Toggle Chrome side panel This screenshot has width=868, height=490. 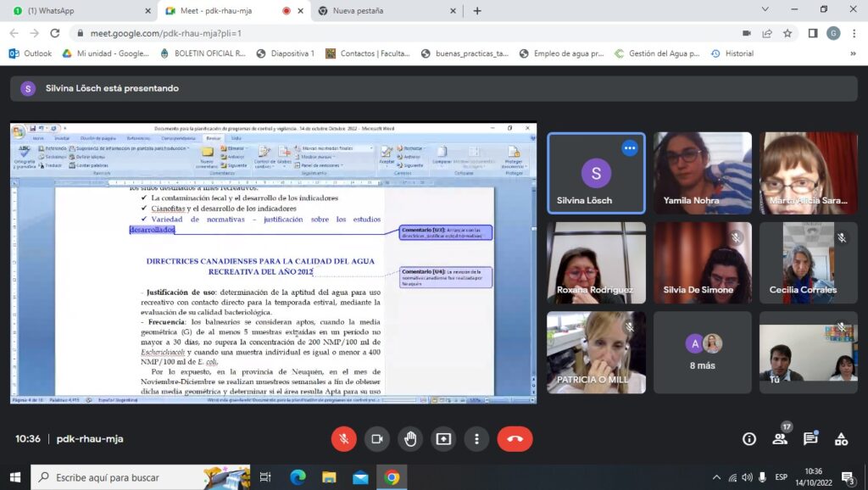coord(813,33)
